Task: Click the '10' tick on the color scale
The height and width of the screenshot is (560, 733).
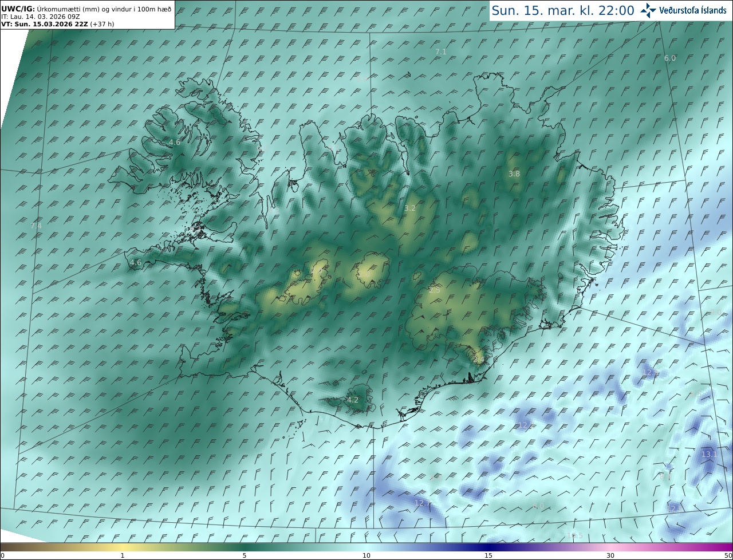Action: coord(366,555)
